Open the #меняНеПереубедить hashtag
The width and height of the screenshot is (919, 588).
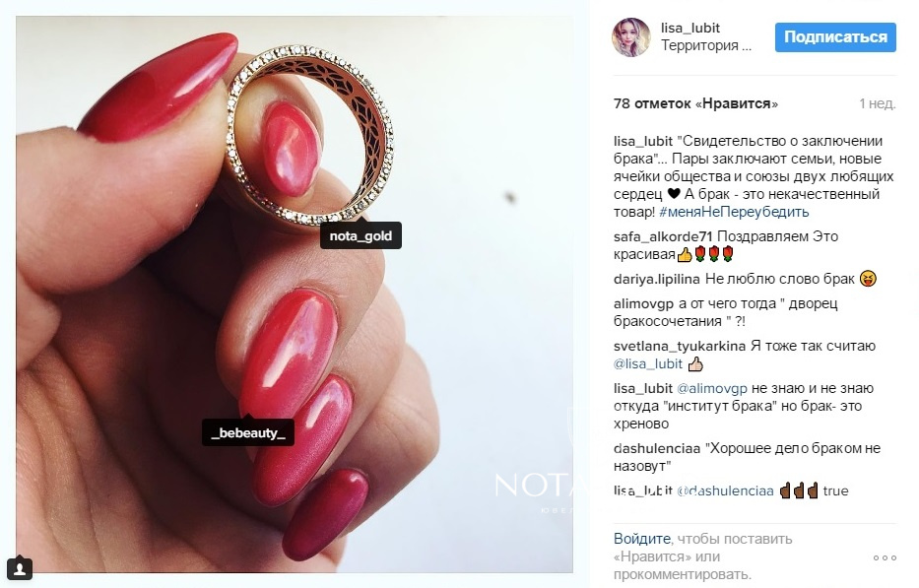[x=734, y=212]
